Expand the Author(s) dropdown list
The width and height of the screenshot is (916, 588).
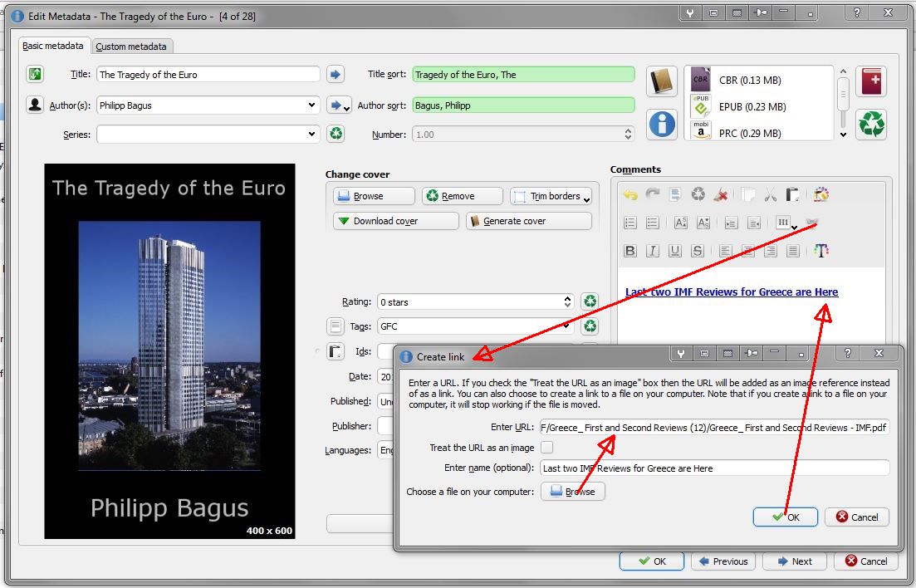pyautogui.click(x=311, y=105)
